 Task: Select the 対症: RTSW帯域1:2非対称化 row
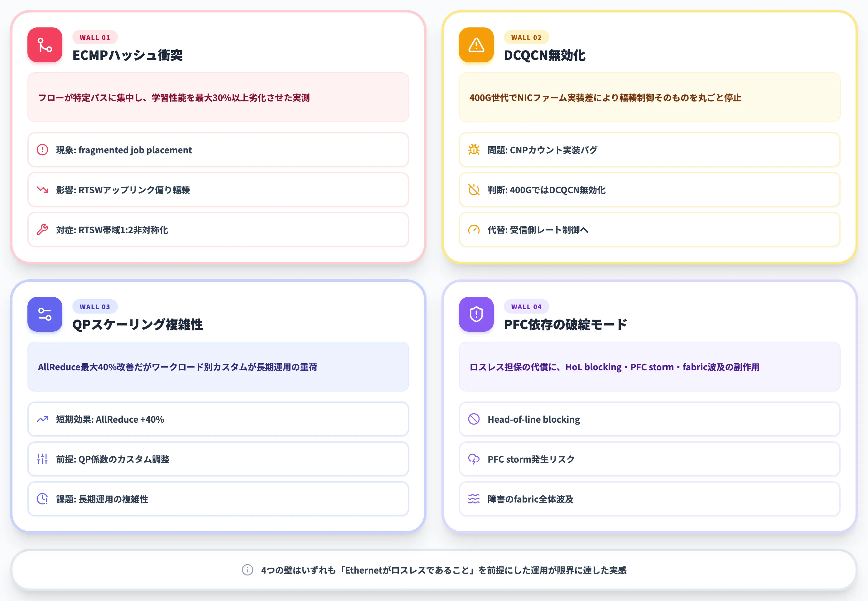[x=218, y=230]
